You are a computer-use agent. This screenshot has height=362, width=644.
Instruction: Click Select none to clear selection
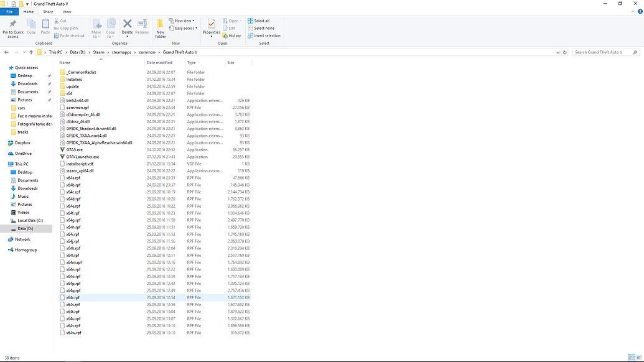[x=262, y=27]
